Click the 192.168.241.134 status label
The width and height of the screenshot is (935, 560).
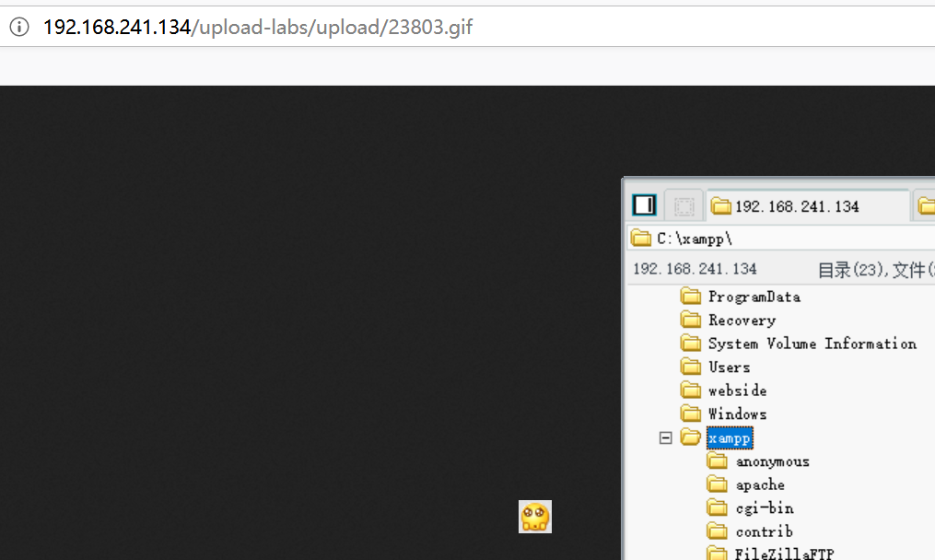695,269
